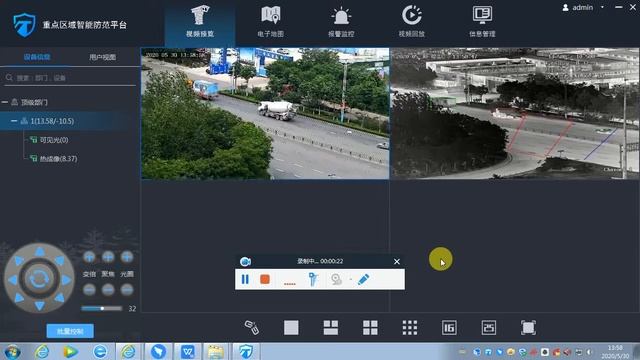Click the focus minus button
Image resolution: width=640 pixels, height=360 pixels.
tap(108, 290)
